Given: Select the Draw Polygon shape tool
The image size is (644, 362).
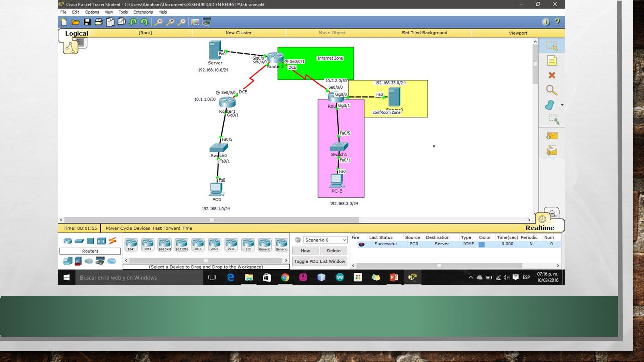Looking at the screenshot, I should pyautogui.click(x=550, y=105).
